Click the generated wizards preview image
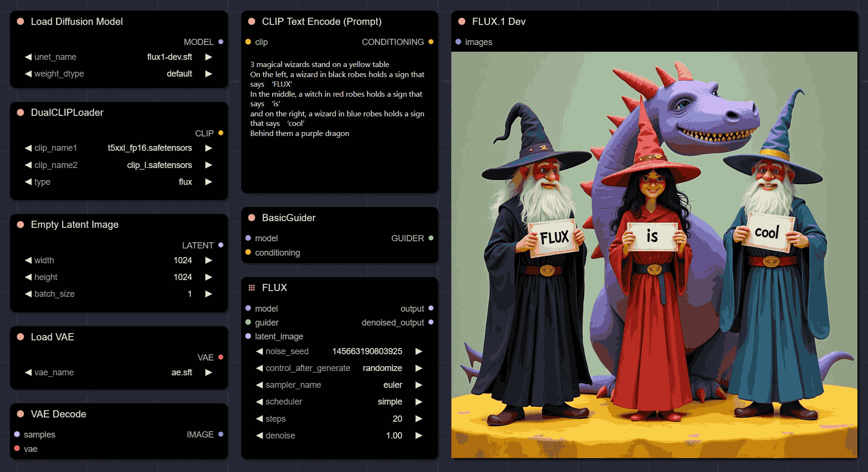Screen dimensions: 868x472 tap(654, 255)
